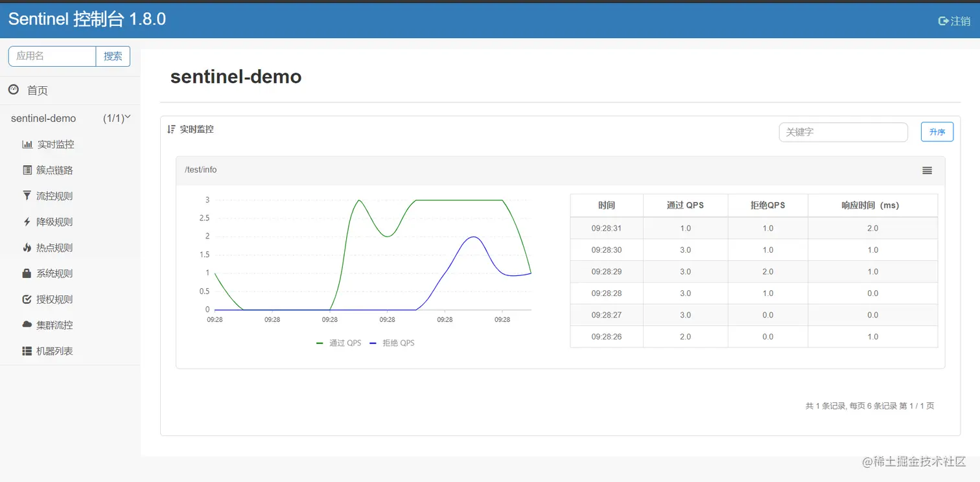Click the lightning bolt icon for 降级规则

pyautogui.click(x=27, y=222)
